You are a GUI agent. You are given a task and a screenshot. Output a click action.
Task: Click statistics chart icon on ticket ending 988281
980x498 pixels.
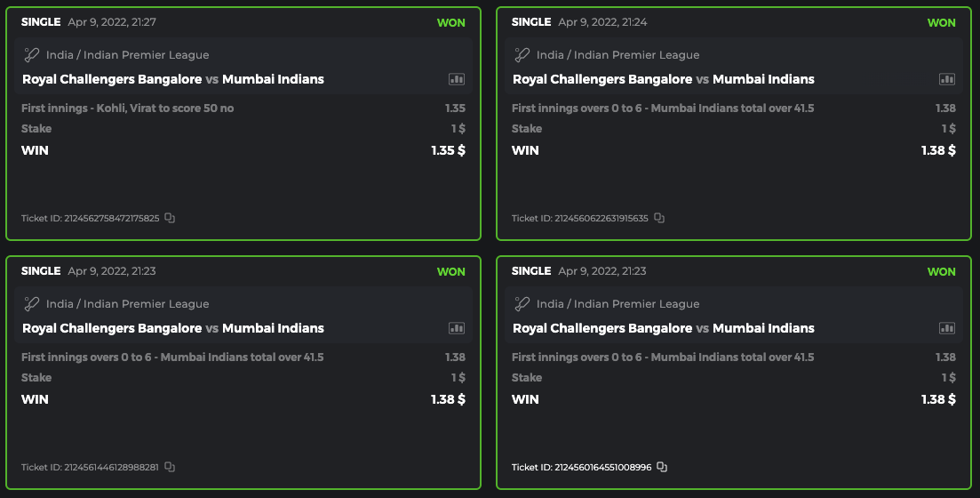point(457,328)
